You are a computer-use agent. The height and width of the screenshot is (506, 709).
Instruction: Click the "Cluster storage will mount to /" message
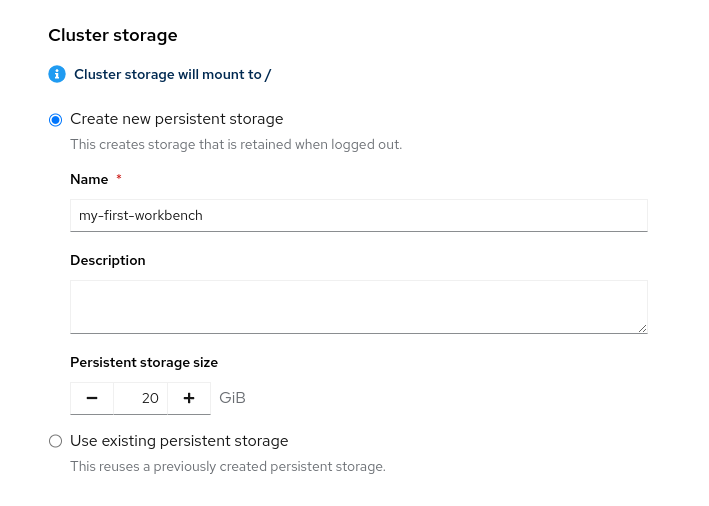pyautogui.click(x=172, y=74)
